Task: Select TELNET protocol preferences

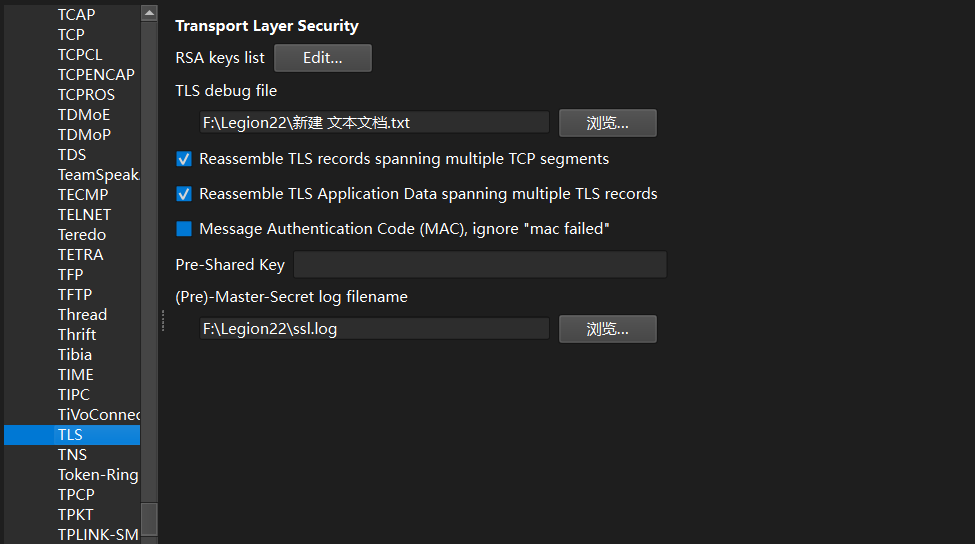Action: 84,215
